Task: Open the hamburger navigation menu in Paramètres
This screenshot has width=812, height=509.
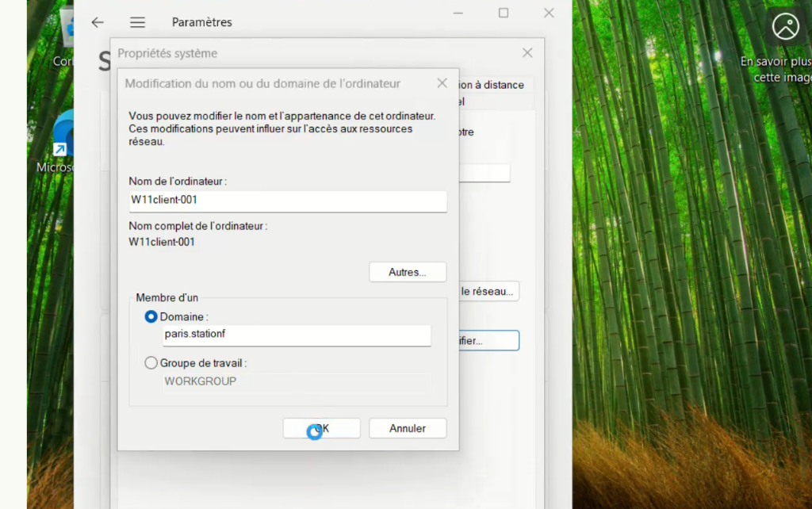Action: point(137,22)
